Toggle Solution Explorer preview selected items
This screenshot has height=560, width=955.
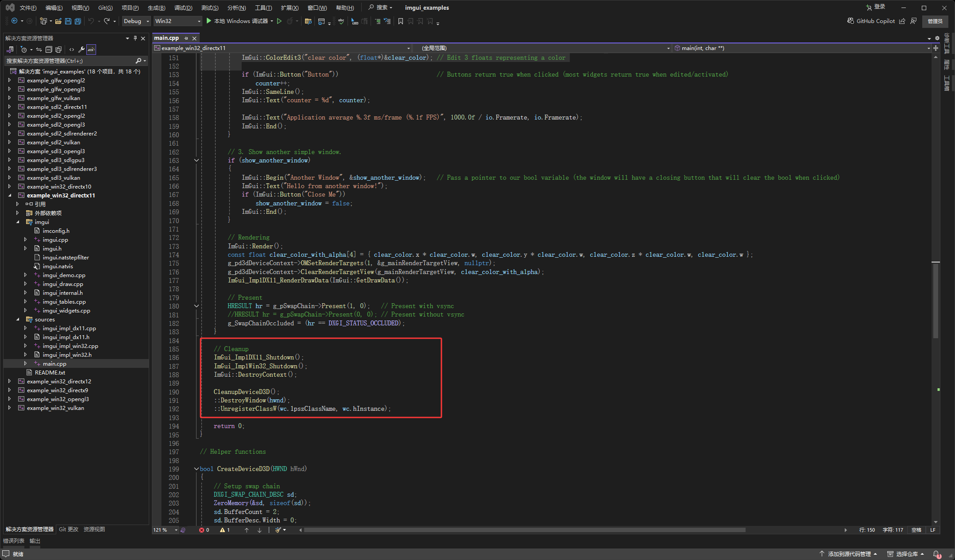91,50
